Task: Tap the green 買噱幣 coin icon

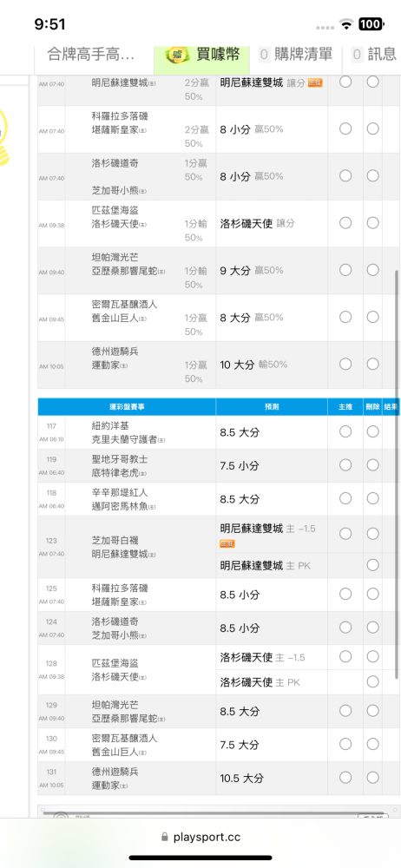Action: coord(178,54)
